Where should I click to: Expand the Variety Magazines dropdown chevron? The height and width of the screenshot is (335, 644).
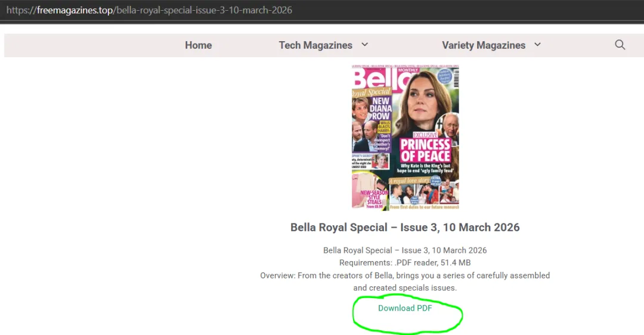click(x=537, y=44)
